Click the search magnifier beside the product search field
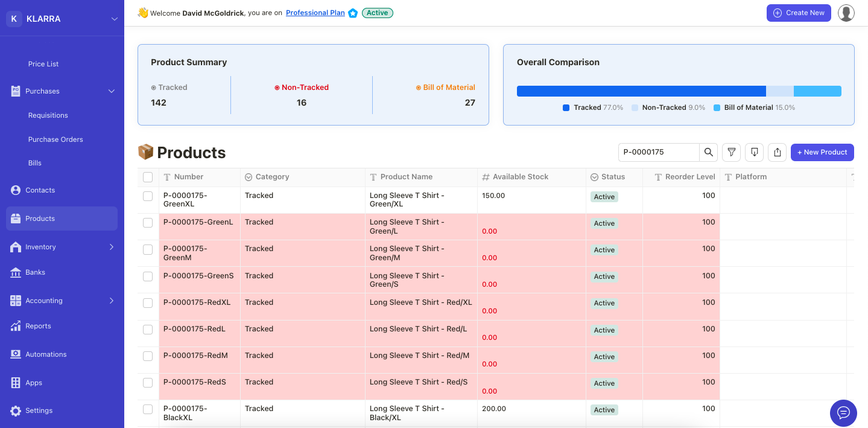This screenshot has height=428, width=868. pyautogui.click(x=708, y=152)
